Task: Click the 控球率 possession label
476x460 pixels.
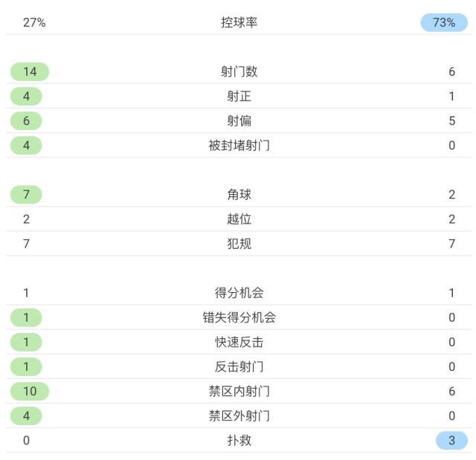Action: 239,22
